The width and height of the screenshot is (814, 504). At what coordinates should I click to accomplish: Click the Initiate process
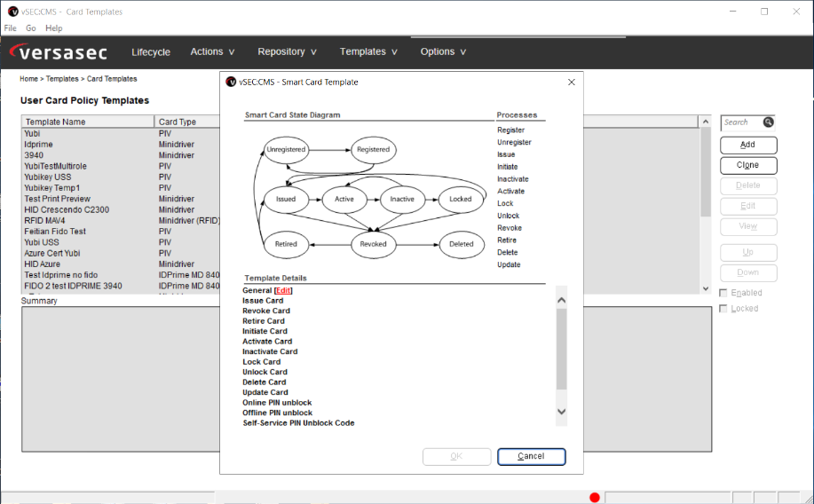[x=507, y=167]
